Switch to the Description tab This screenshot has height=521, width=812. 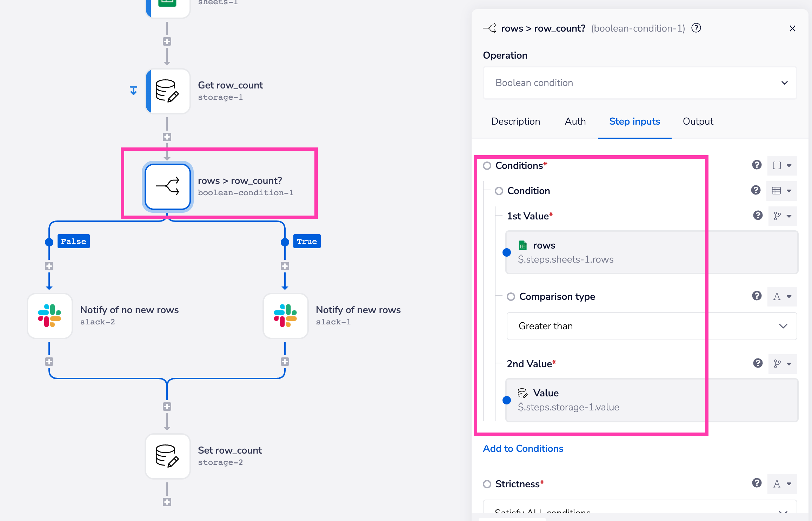click(515, 121)
